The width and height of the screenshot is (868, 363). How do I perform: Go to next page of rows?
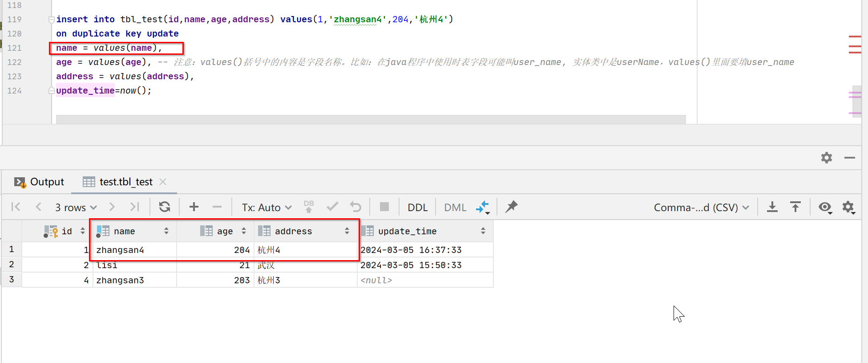(112, 207)
